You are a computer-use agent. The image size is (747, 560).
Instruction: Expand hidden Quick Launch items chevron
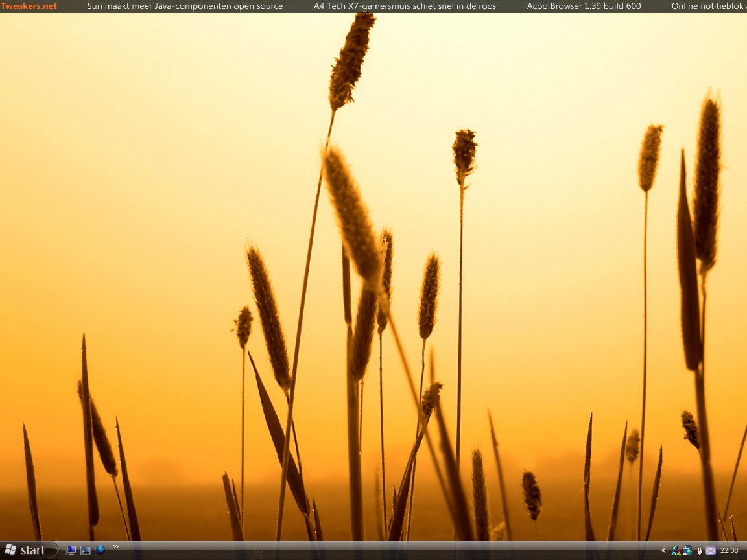[x=116, y=546]
